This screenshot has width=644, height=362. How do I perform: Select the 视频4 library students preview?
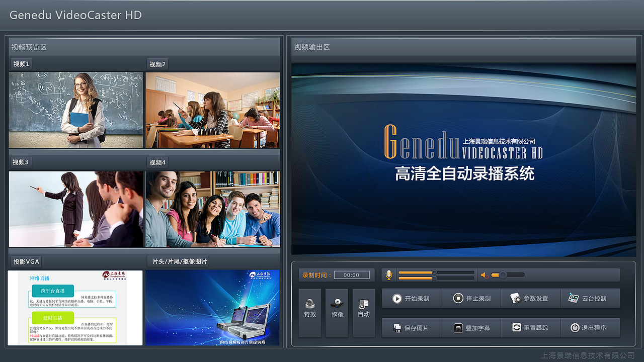click(x=212, y=209)
